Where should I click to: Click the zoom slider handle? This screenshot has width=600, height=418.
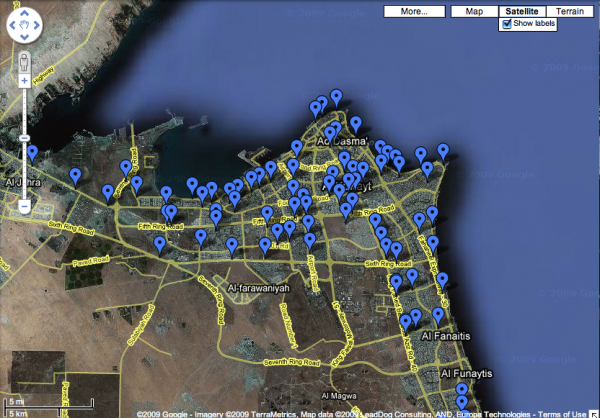pos(24,138)
